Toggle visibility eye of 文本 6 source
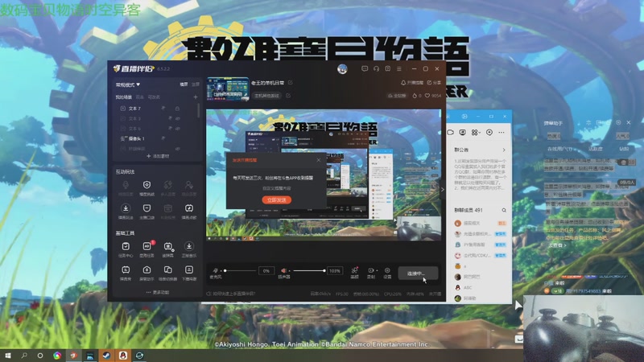Viewport: 644px width, 362px height. tap(178, 129)
